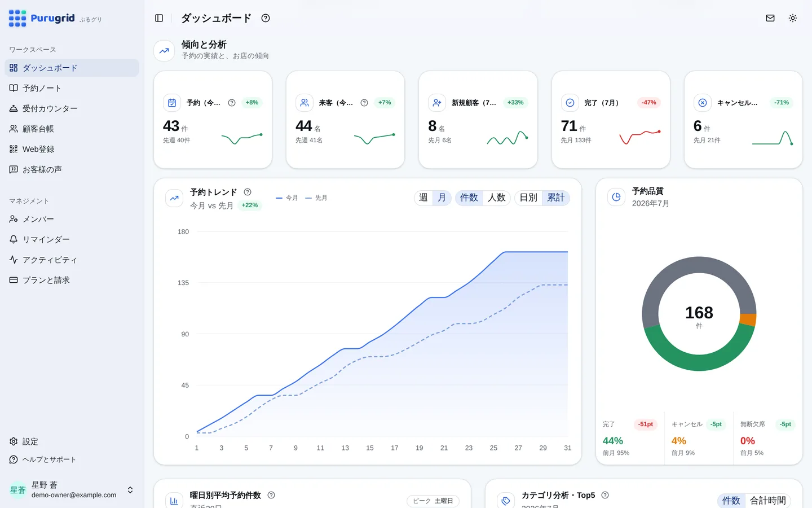
Task: Click the X-circle icon on キャンセル card
Action: (703, 103)
